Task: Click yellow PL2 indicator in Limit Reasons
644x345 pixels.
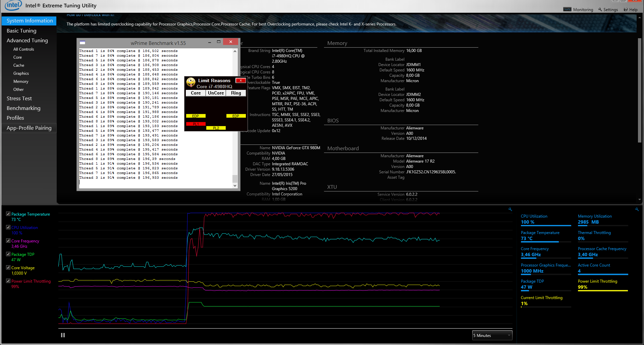Action: (216, 128)
